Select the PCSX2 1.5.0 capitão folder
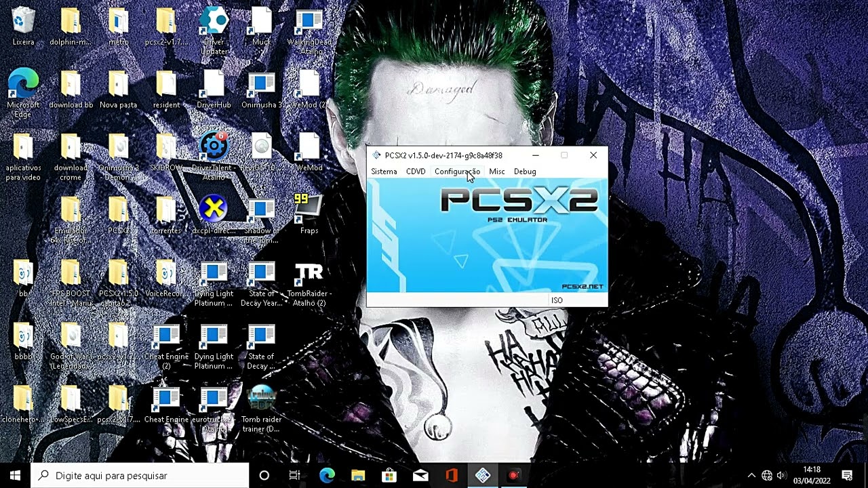The width and height of the screenshot is (868, 488). click(118, 283)
